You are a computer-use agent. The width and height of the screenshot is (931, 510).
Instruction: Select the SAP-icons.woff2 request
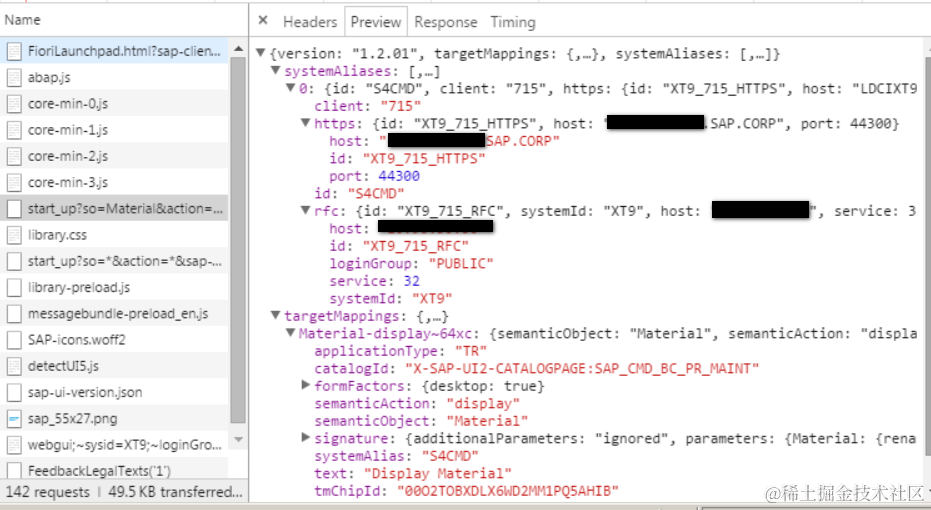(x=114, y=340)
